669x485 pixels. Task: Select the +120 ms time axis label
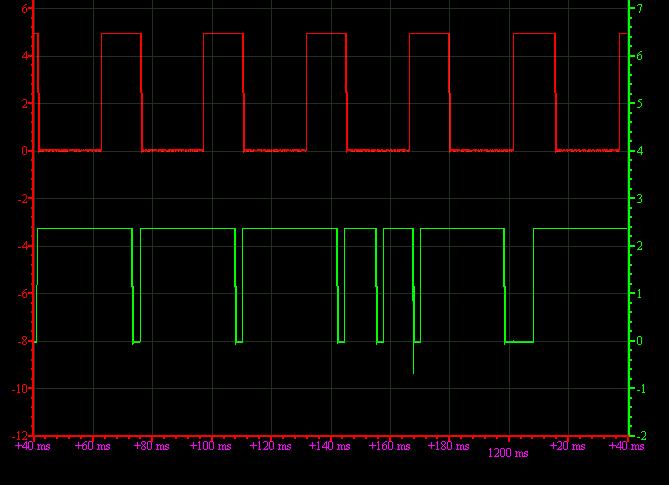[x=270, y=446]
